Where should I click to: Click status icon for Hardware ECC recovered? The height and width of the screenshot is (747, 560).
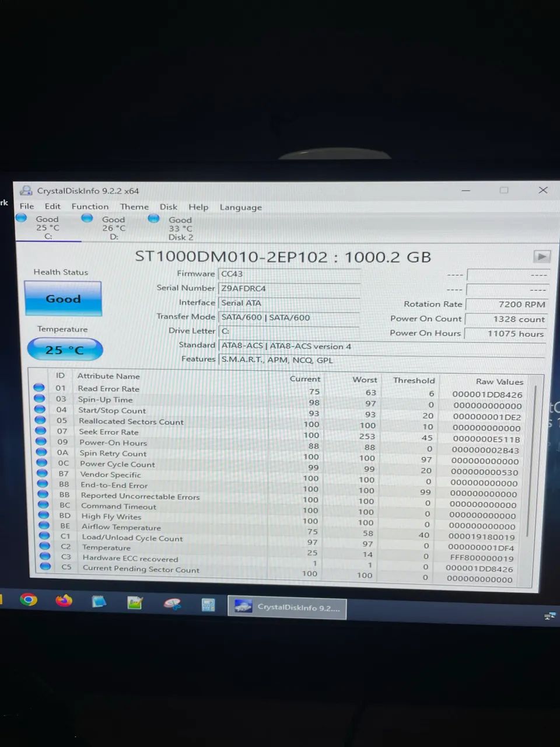coord(45,556)
